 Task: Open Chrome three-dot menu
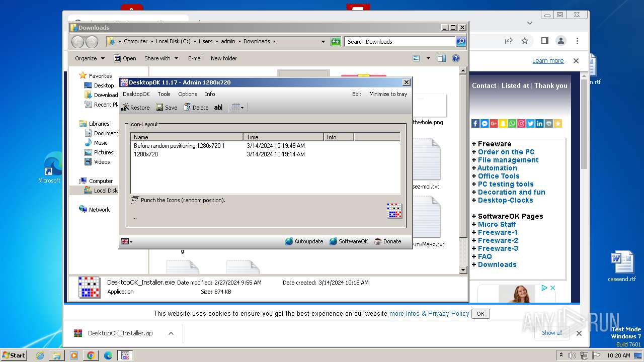pos(577,41)
